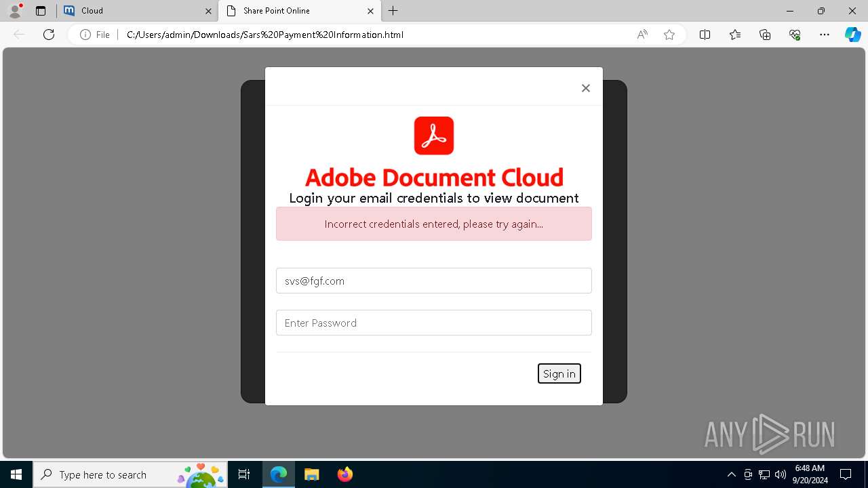
Task: Click the network icon in system tray
Action: pyautogui.click(x=764, y=474)
